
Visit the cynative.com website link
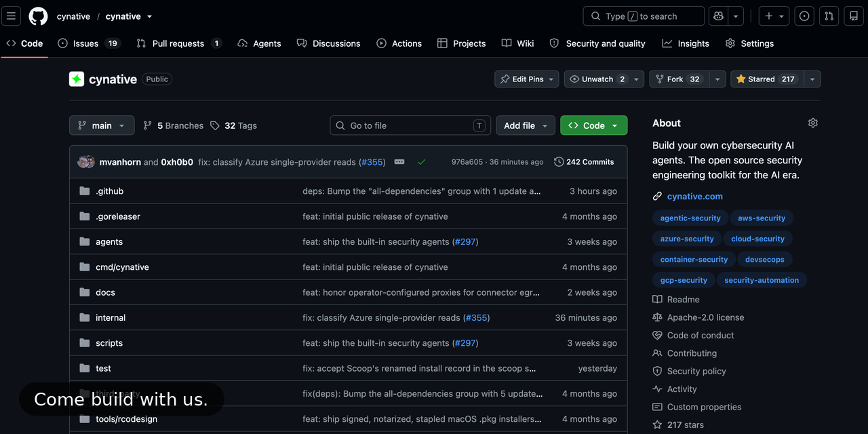(x=695, y=197)
